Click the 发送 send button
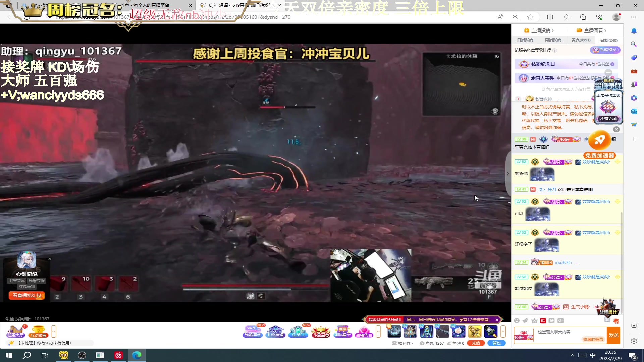 pyautogui.click(x=613, y=335)
